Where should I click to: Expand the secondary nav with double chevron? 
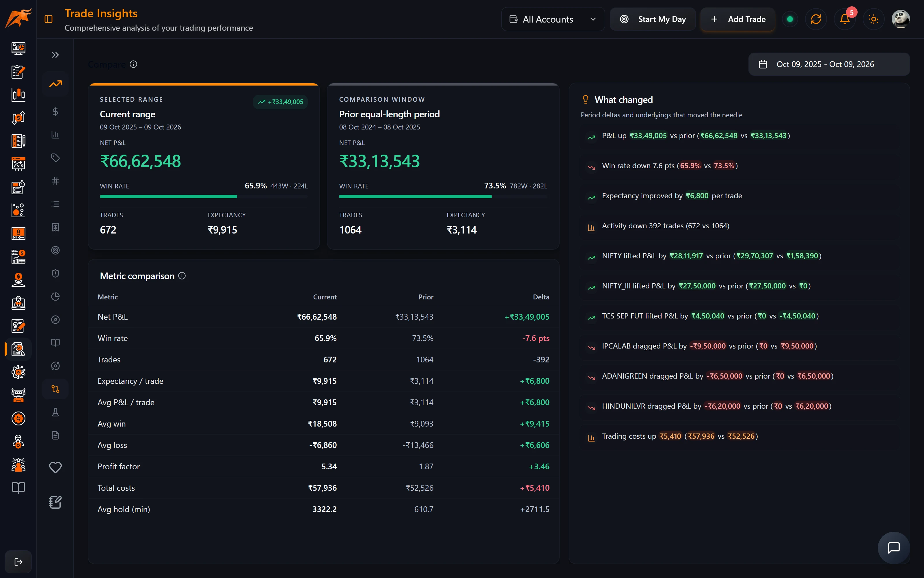pos(55,55)
